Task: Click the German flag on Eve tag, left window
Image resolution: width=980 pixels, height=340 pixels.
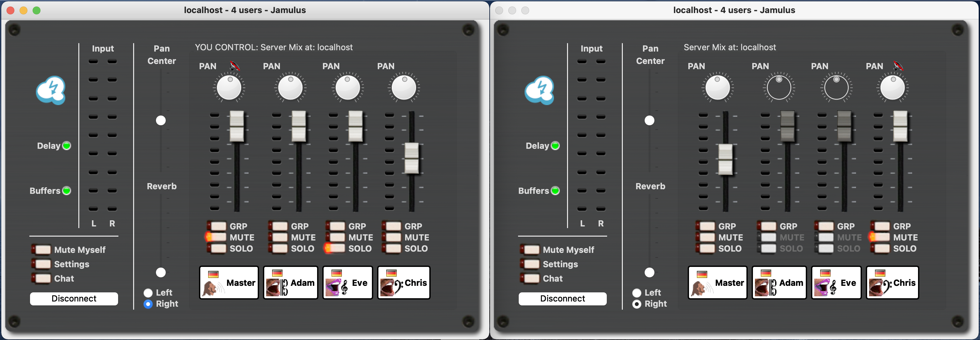Action: [337, 273]
